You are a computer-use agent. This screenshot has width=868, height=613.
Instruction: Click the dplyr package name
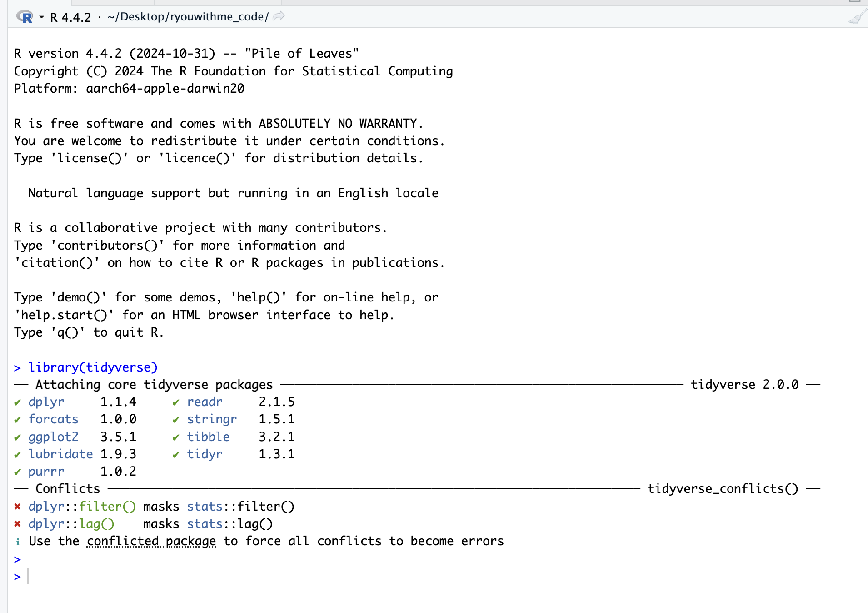click(46, 402)
